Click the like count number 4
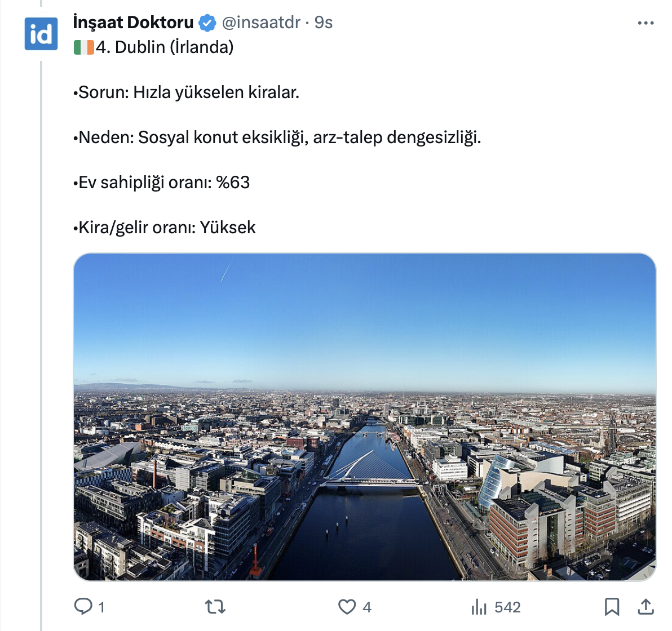This screenshot has height=631, width=672. point(367,607)
